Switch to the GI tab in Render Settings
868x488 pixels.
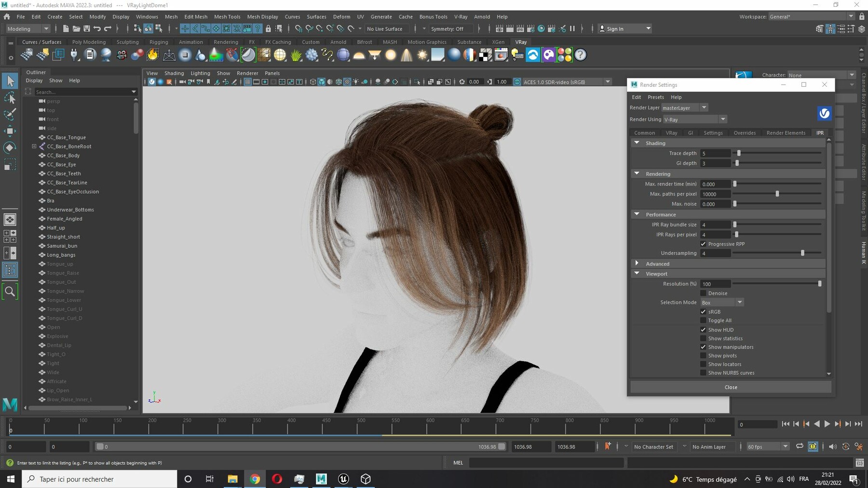point(691,133)
